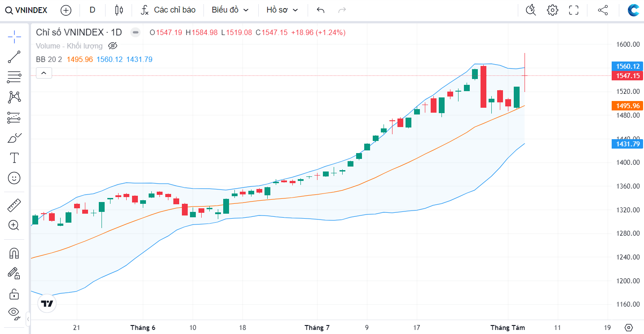Show hidden Volume indicator via crossed eye

tap(113, 46)
